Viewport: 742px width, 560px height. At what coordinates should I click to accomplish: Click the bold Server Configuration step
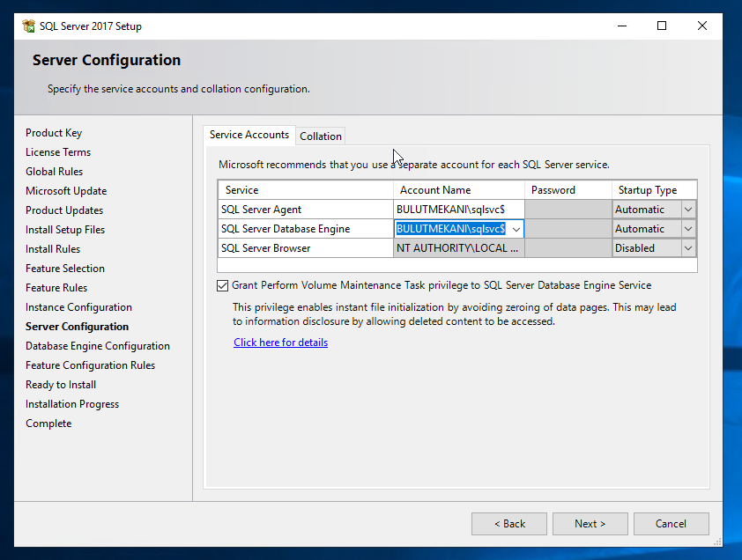pos(77,327)
